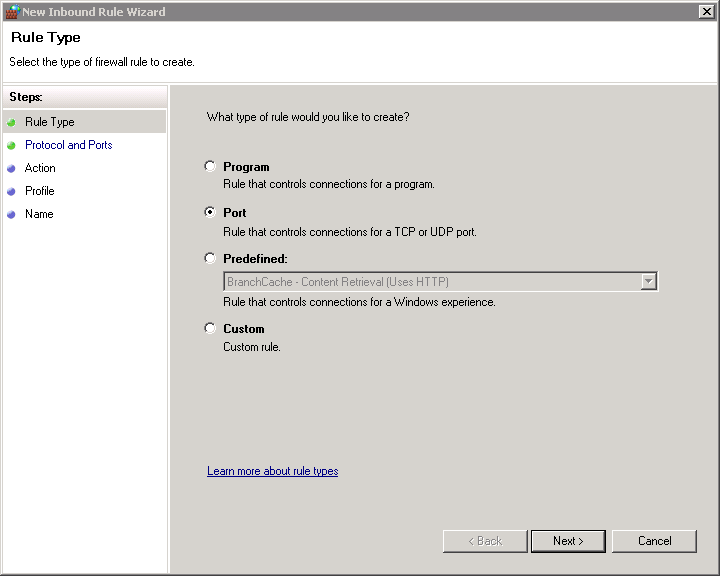Open the BranchCache predefined rule combo box
This screenshot has width=720, height=576.
pyautogui.click(x=431, y=282)
